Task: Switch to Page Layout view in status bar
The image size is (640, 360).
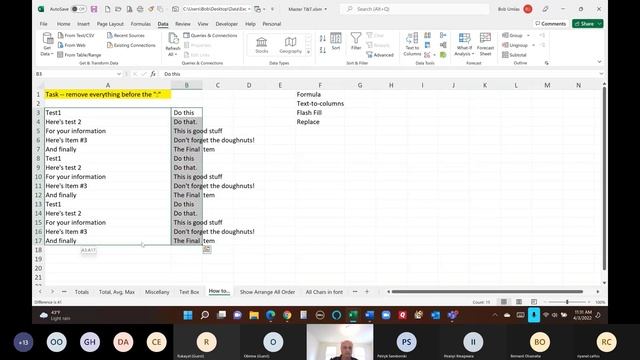Action: [x=519, y=302]
